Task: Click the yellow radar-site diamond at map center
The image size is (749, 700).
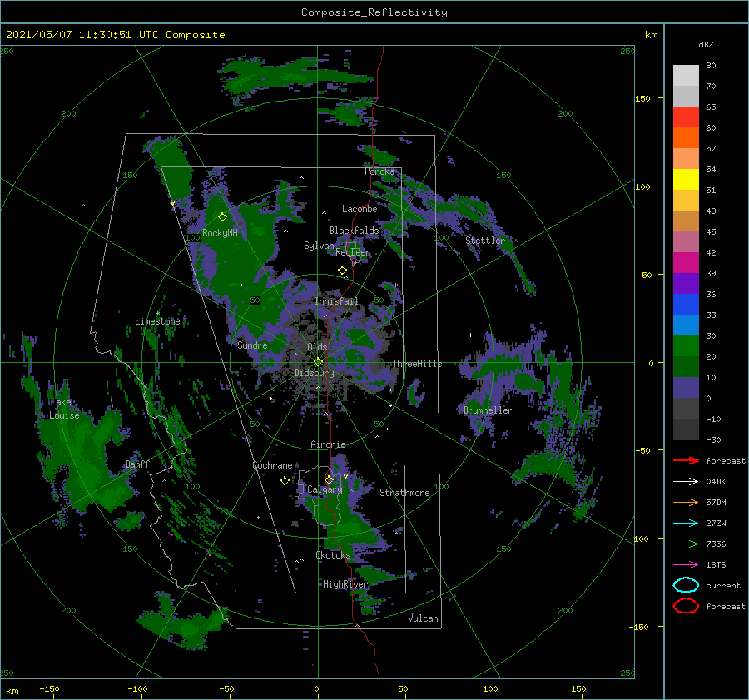Action: [x=318, y=362]
